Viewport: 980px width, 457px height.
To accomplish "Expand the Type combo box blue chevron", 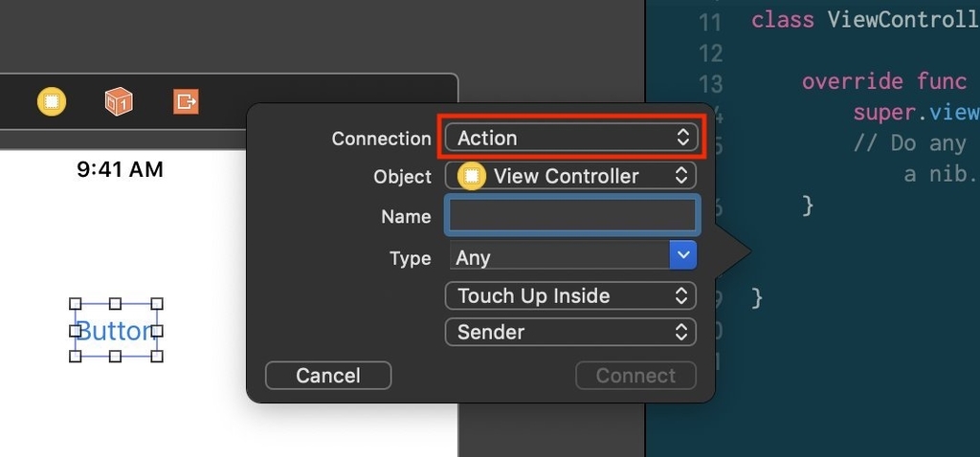I will tap(683, 254).
